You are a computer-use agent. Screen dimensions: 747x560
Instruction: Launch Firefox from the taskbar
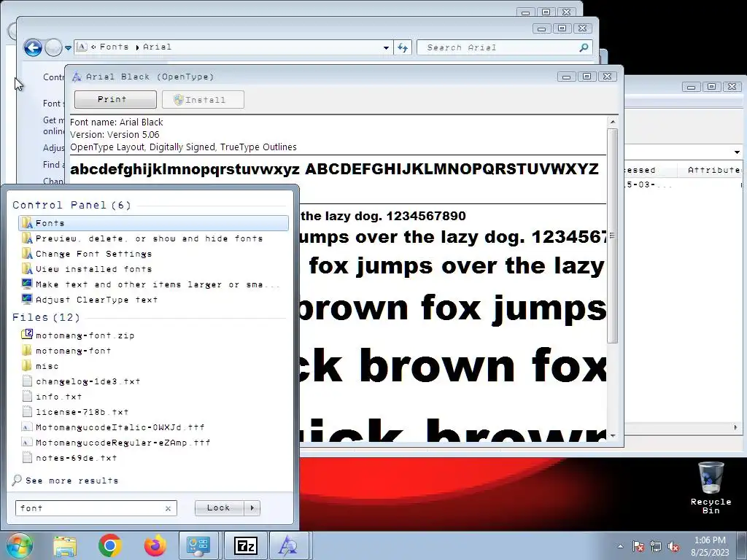(x=155, y=545)
